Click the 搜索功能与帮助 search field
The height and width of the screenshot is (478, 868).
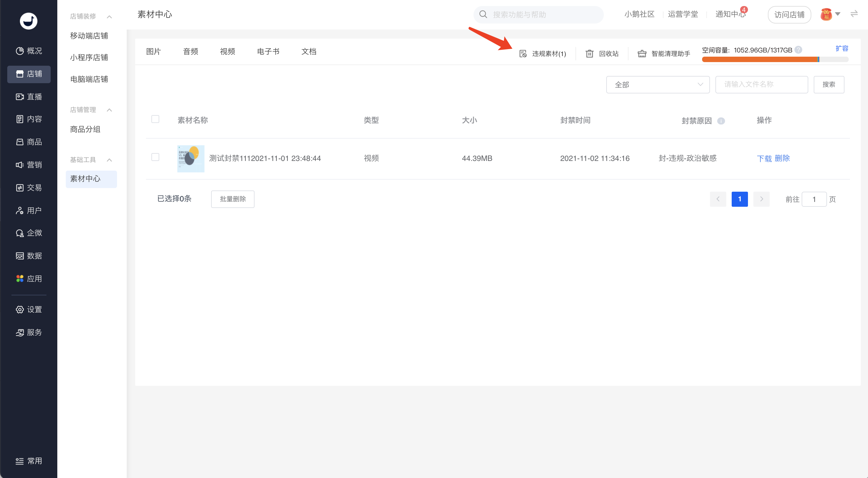[x=538, y=14]
